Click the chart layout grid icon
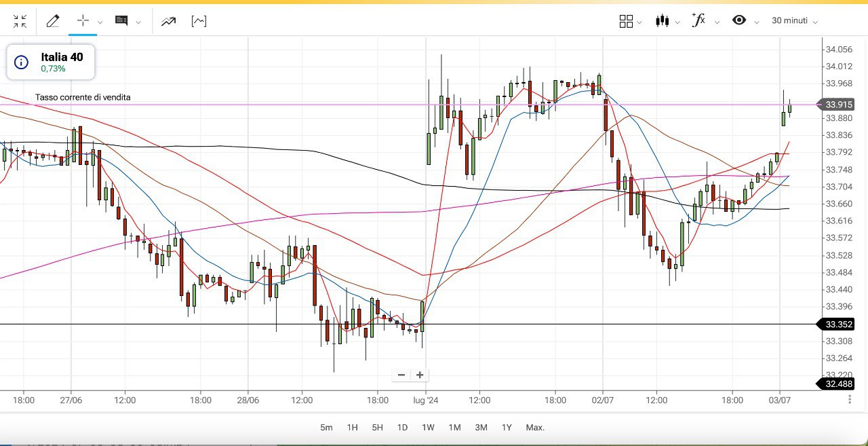 [x=626, y=21]
